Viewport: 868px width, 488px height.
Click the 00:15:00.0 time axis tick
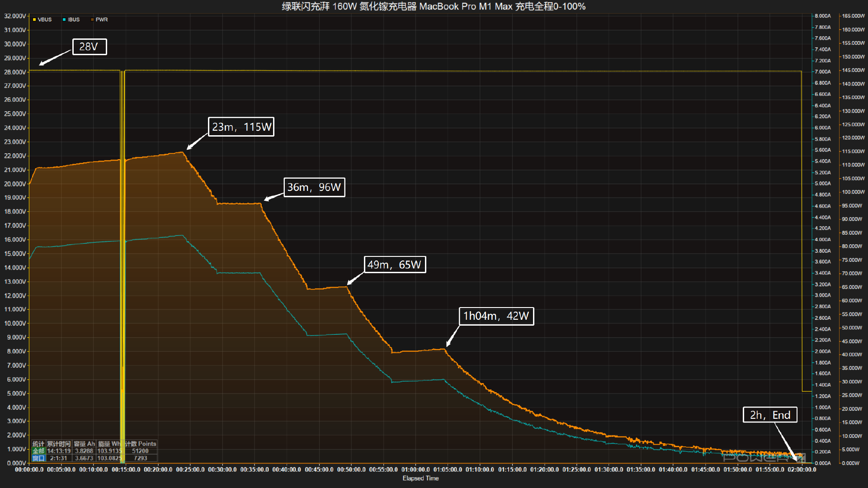[x=126, y=469]
